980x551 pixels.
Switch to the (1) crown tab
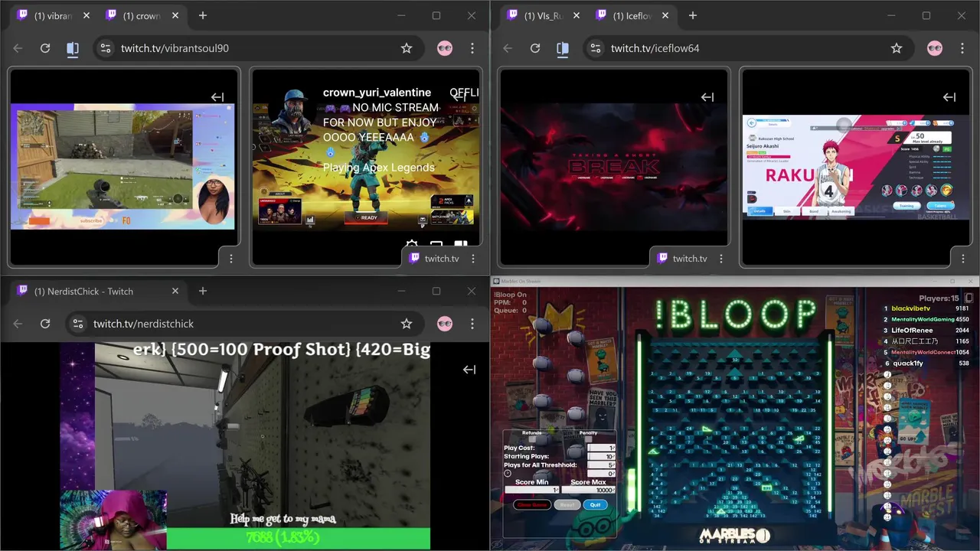[x=142, y=15]
